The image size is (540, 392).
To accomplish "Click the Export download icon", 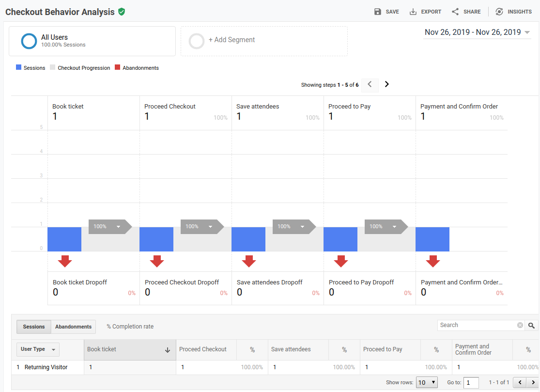I will click(x=413, y=12).
